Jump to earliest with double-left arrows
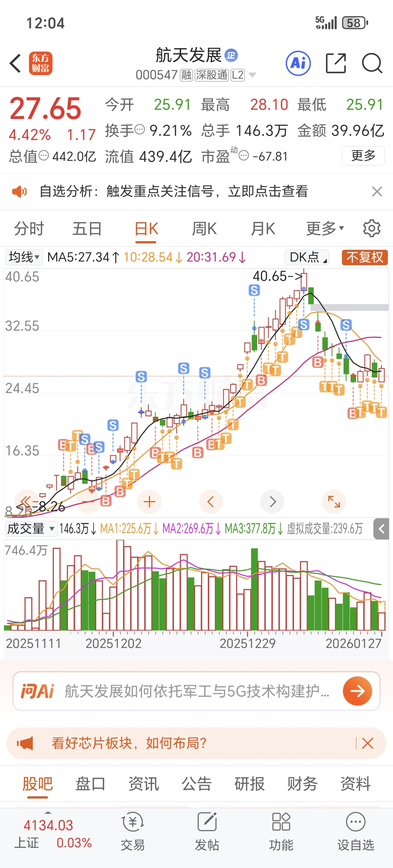This screenshot has width=393, height=868. [27, 502]
